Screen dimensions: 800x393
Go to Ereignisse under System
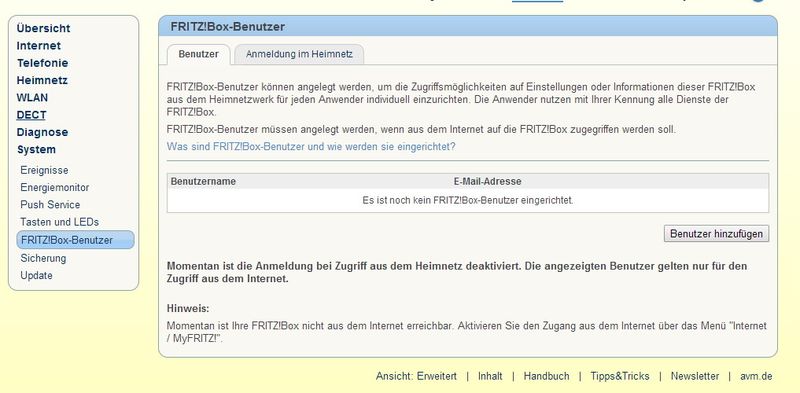coord(44,170)
